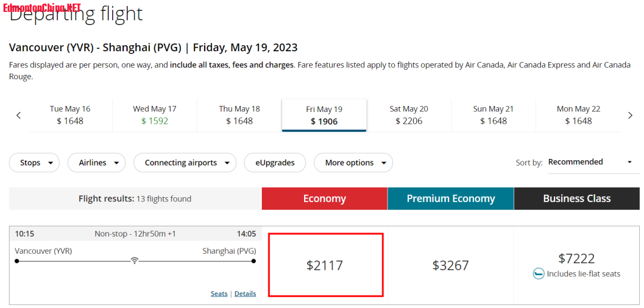
Task: Open the Seats link for flight
Action: pos(219,294)
